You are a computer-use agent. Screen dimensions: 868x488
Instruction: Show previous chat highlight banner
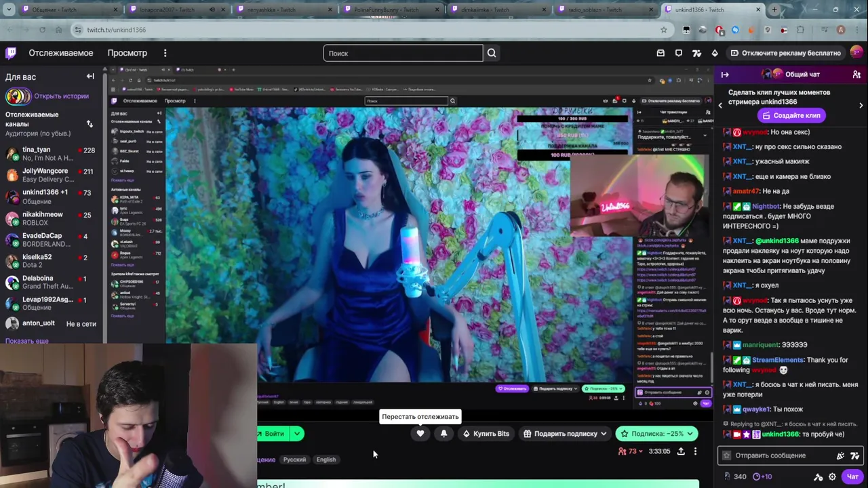tap(720, 105)
